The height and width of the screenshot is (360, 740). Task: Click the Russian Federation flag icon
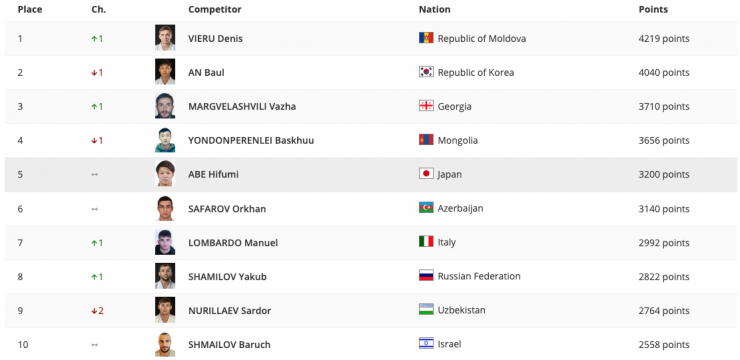[426, 276]
